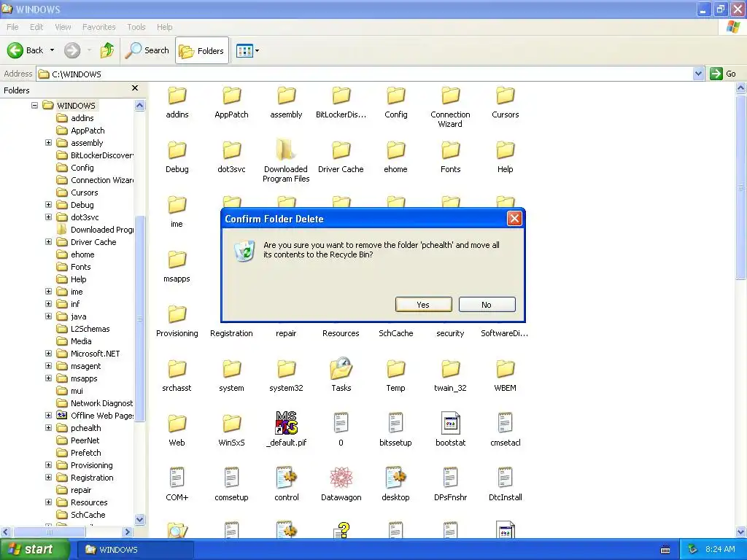The image size is (747, 560).
Task: Click the taskbar clock 8:24 AM
Action: coord(720,549)
